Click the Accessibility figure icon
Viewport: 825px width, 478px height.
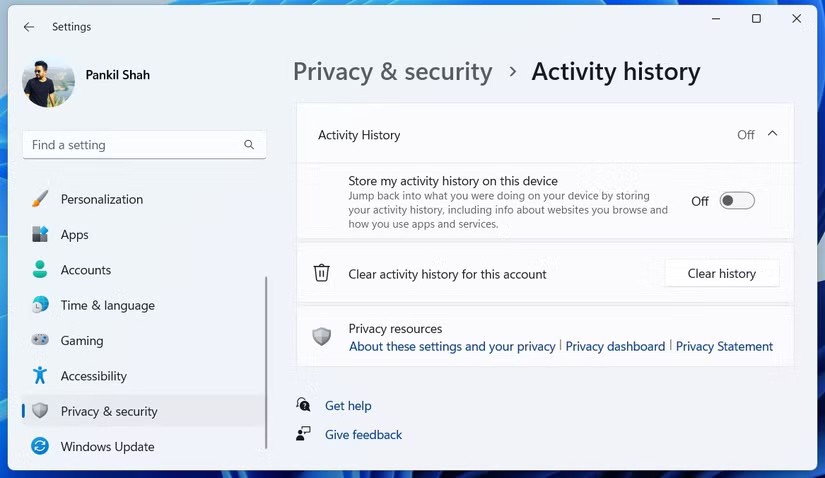click(40, 376)
